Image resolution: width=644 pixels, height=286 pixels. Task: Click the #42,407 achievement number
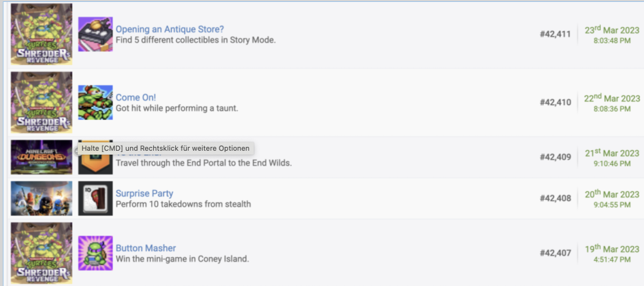(x=555, y=253)
